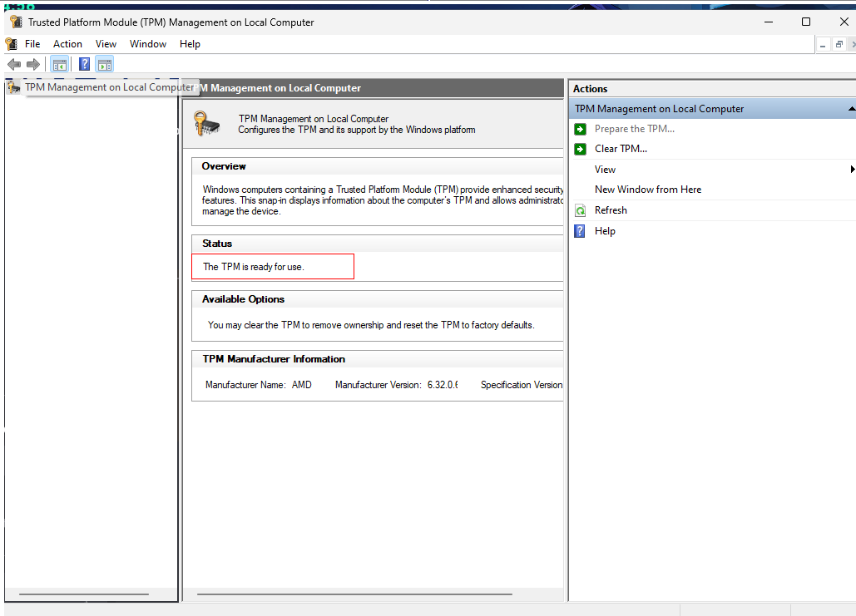Click 'Configures the TPM and its support' description

357,130
